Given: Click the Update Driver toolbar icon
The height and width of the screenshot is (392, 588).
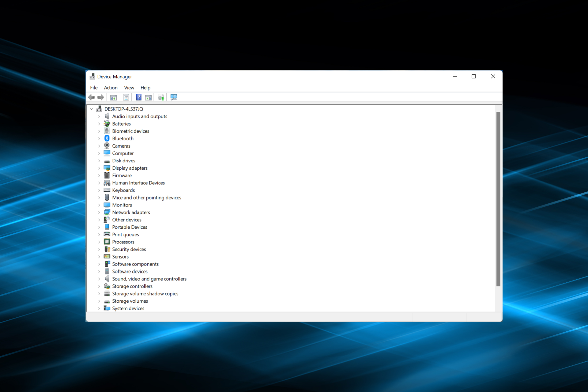Looking at the screenshot, I should [x=160, y=97].
